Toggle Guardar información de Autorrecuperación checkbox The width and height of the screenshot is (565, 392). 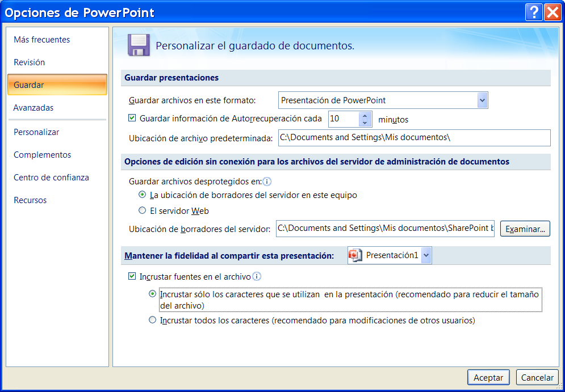(x=132, y=117)
